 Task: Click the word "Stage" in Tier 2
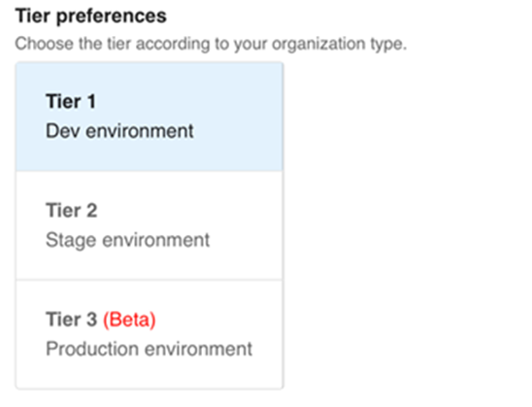tap(71, 241)
